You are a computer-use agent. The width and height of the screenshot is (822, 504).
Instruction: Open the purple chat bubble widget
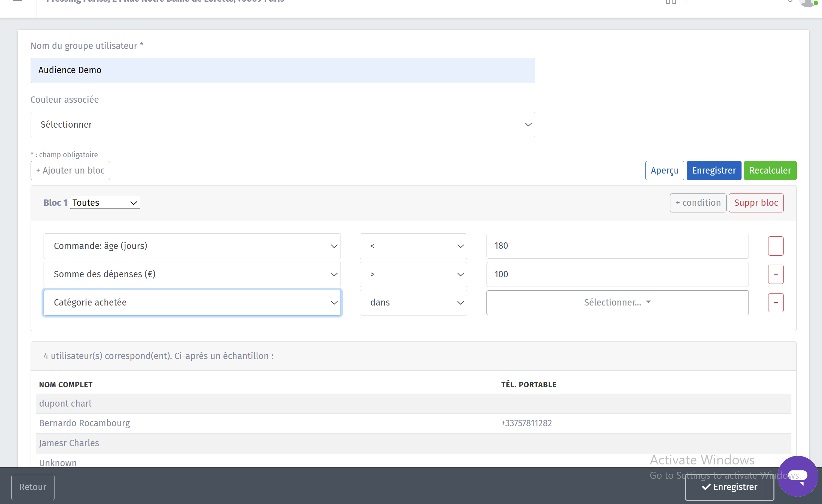click(797, 476)
